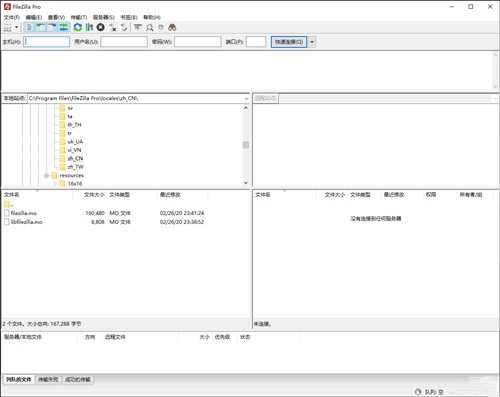Open the 书签(B) menu
The height and width of the screenshot is (397, 500).
pos(129,17)
